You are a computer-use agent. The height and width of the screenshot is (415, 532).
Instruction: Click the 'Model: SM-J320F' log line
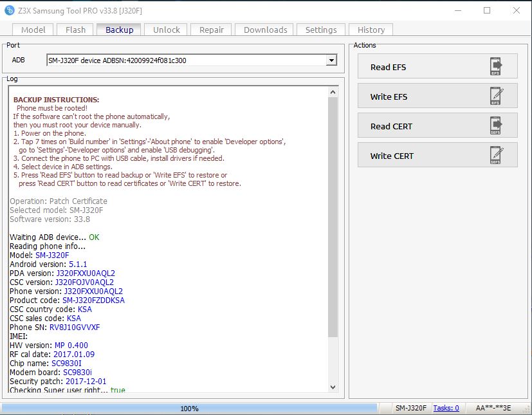[x=39, y=255]
